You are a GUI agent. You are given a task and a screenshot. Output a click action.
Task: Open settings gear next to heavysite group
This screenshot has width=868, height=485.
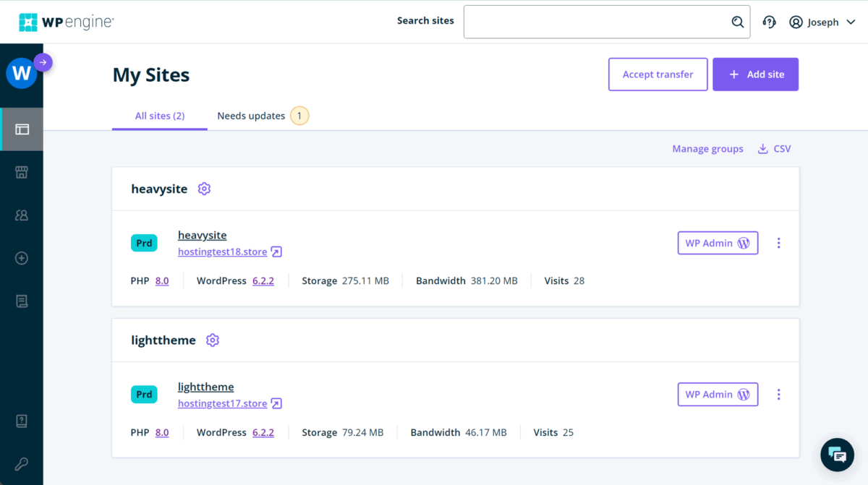point(204,188)
